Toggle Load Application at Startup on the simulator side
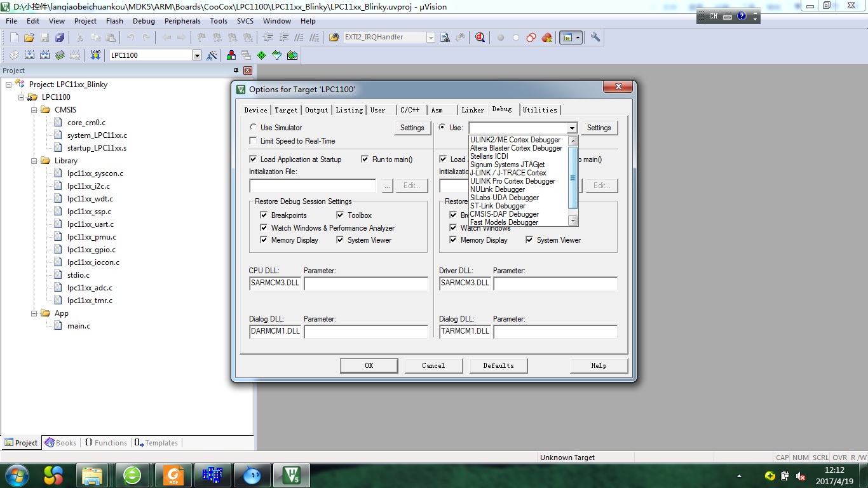 point(254,159)
